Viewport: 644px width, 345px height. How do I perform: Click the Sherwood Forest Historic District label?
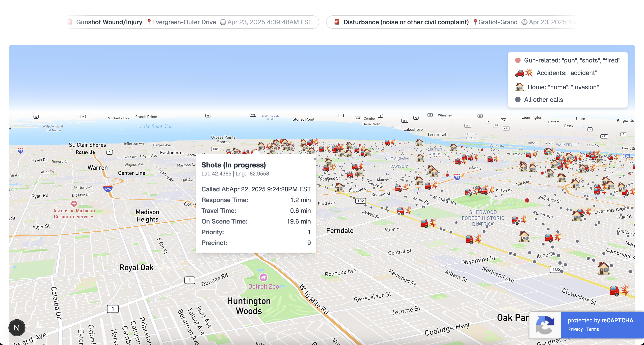483,218
